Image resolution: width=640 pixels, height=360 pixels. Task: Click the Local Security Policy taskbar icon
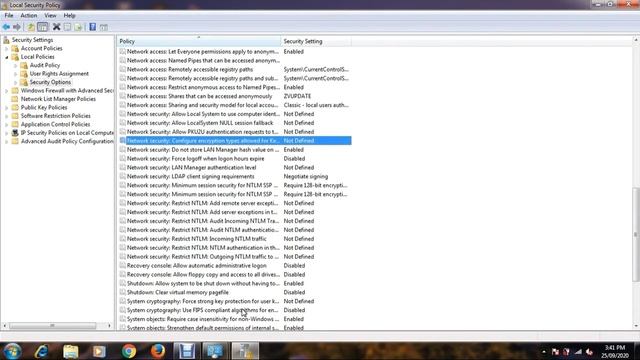(x=245, y=351)
